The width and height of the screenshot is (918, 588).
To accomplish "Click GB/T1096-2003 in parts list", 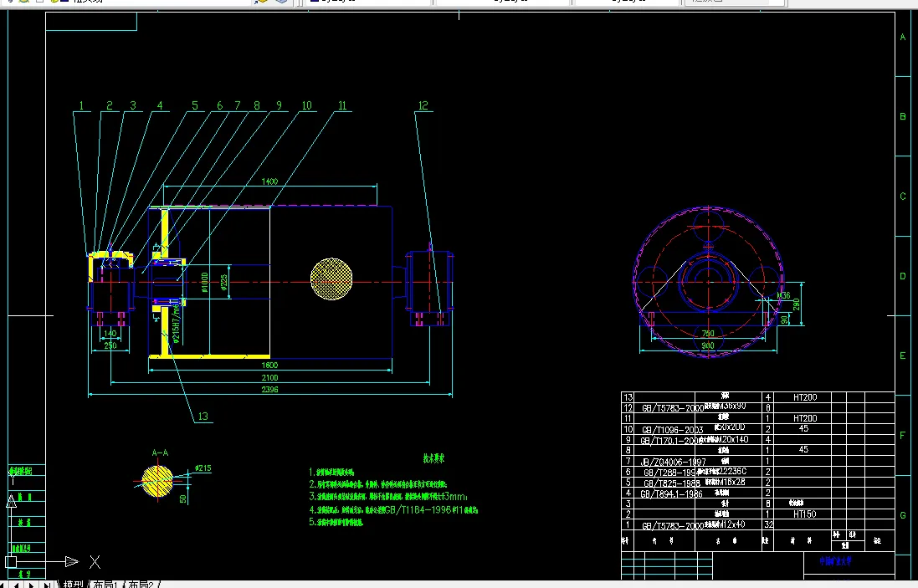I will coord(673,430).
